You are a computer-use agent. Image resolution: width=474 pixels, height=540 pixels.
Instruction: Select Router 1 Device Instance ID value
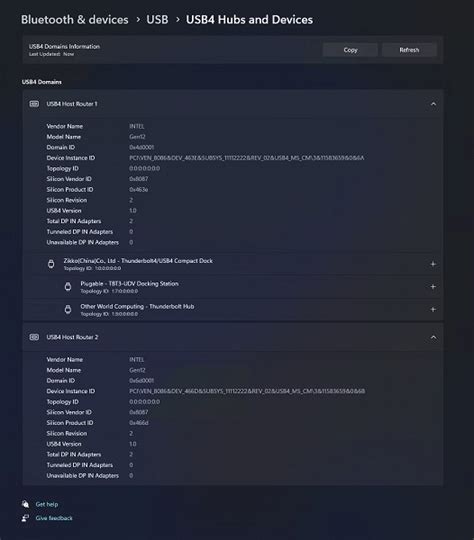click(247, 158)
